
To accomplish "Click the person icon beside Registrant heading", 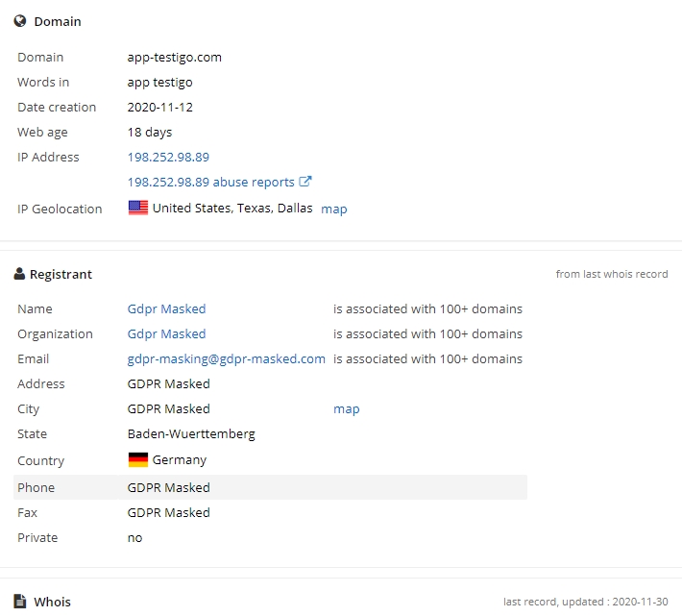I will pyautogui.click(x=19, y=274).
